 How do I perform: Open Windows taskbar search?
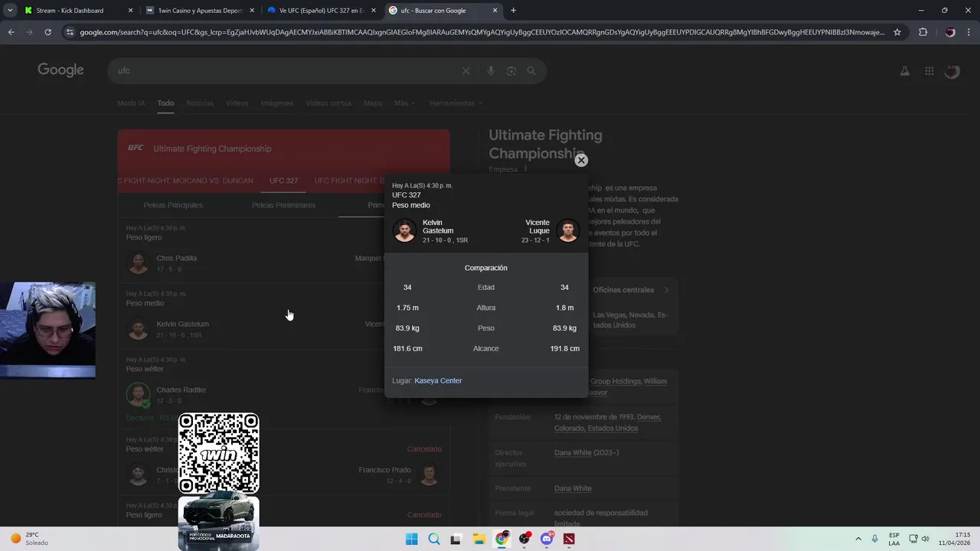[433, 539]
